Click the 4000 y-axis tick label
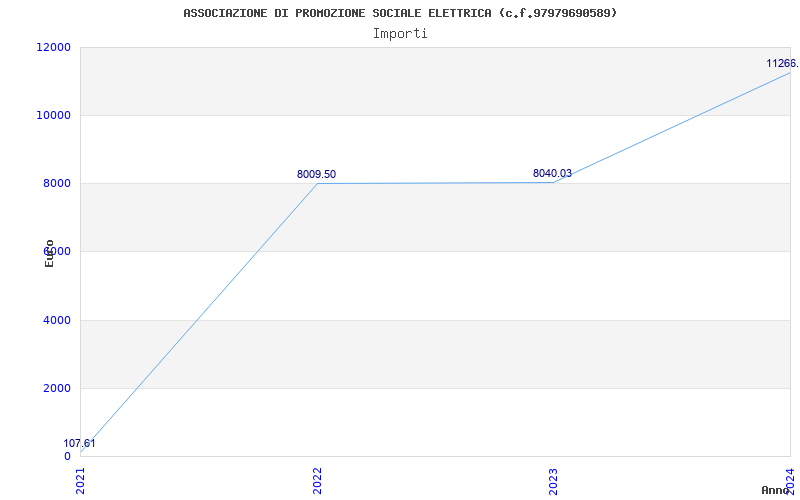This screenshot has width=800, height=500. click(56, 320)
